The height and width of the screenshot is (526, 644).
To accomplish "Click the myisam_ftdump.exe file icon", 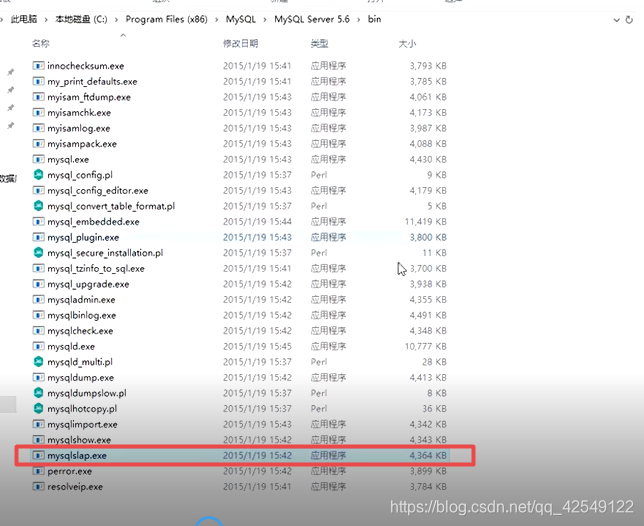I will point(38,97).
